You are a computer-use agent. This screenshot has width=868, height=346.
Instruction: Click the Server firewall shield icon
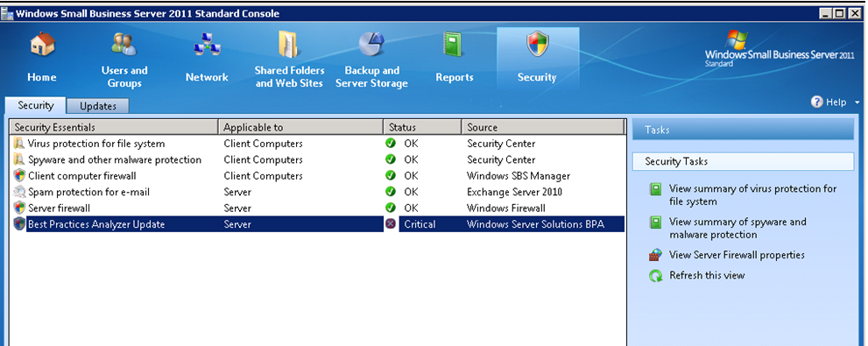[x=20, y=208]
